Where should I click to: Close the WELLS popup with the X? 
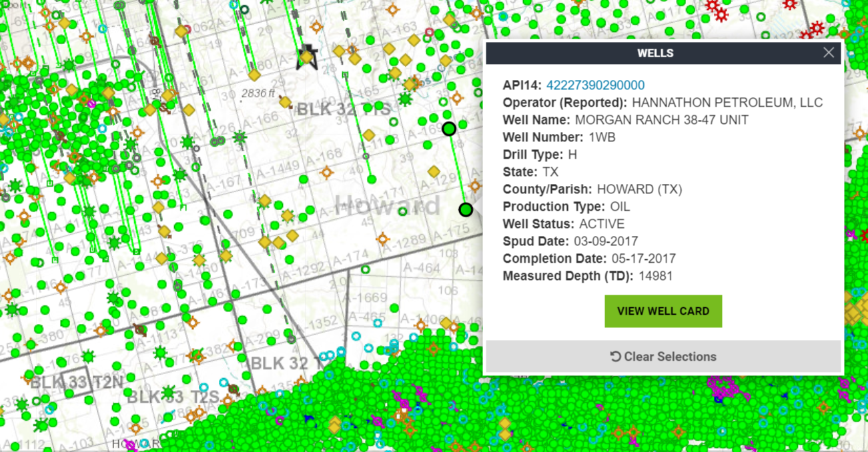829,53
